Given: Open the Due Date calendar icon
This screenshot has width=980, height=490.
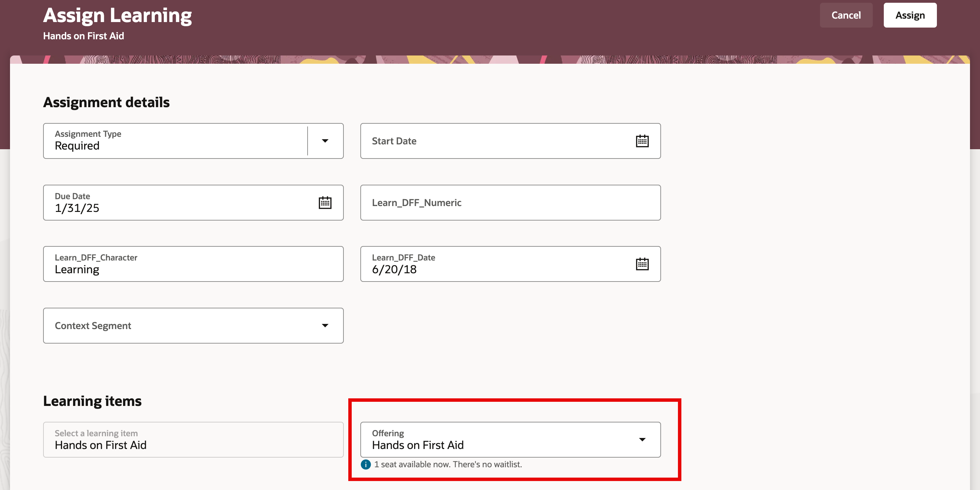Looking at the screenshot, I should 325,203.
